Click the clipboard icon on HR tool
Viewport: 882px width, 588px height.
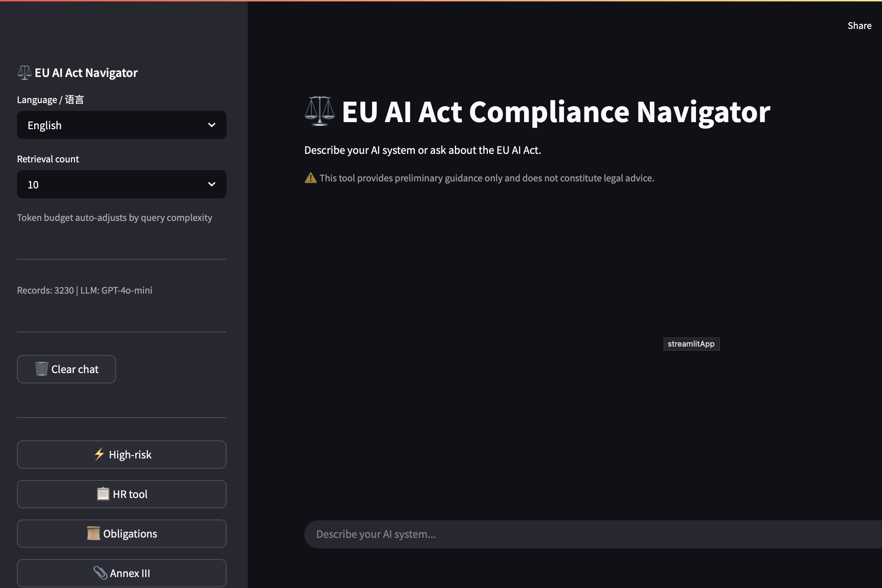tap(103, 494)
